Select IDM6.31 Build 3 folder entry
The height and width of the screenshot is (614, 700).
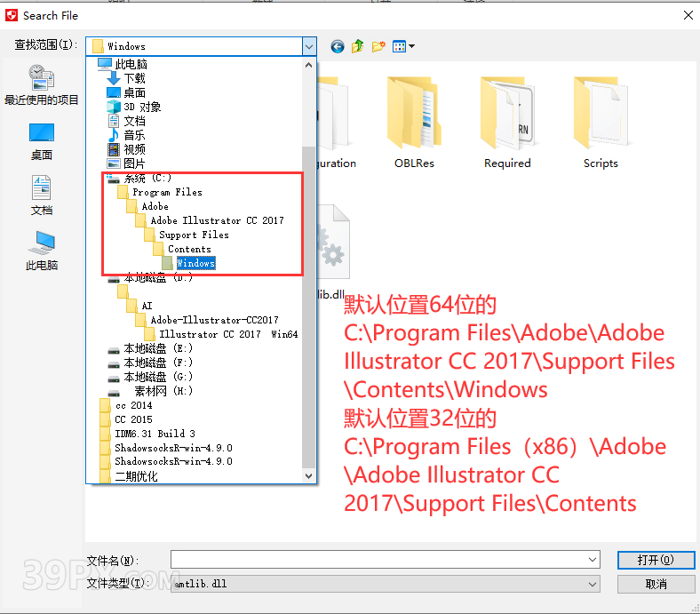(x=147, y=434)
